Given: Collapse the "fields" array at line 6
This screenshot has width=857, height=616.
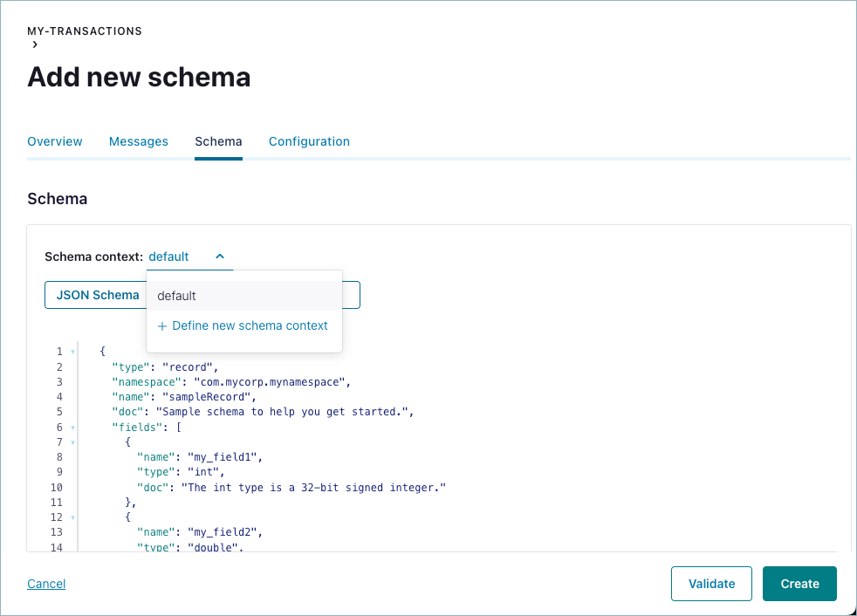Looking at the screenshot, I should pyautogui.click(x=72, y=428).
